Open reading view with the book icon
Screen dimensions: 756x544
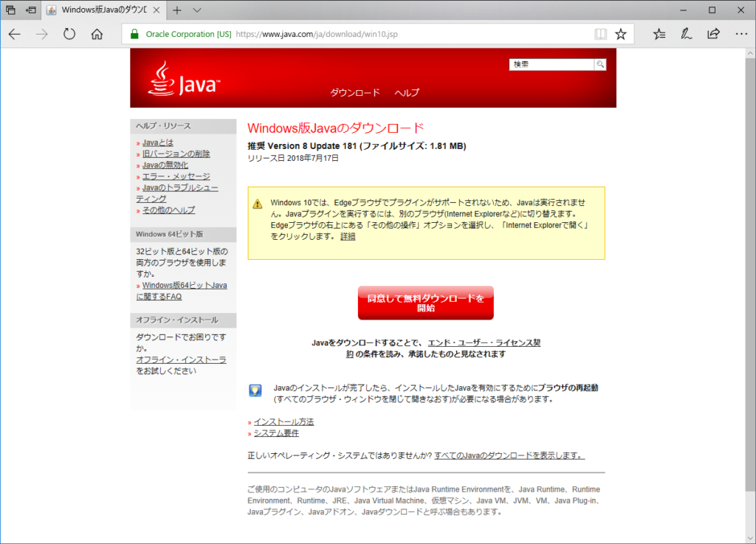coord(600,34)
